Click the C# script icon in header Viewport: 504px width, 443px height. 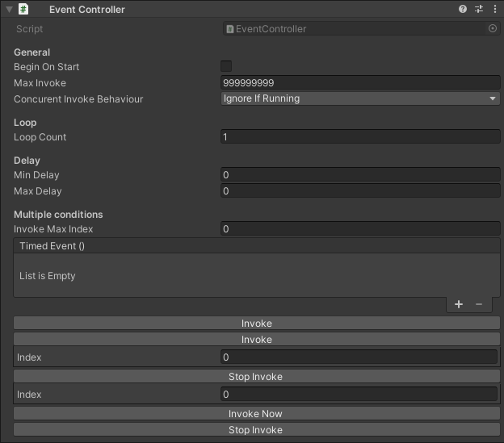coord(23,9)
